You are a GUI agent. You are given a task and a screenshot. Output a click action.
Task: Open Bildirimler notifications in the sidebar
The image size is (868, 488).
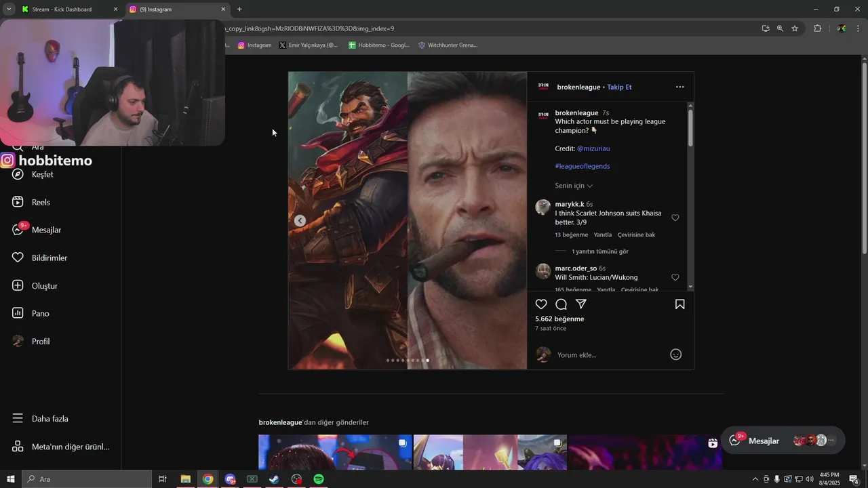(40, 258)
